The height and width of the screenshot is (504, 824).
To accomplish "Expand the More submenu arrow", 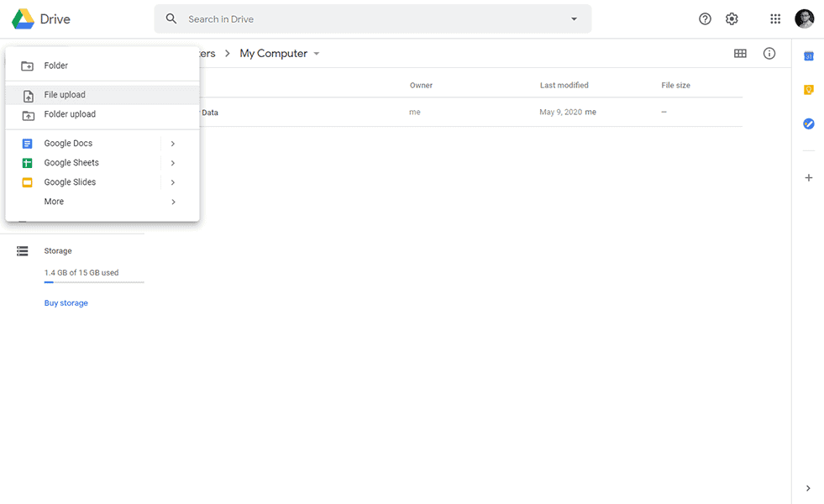I will 173,202.
